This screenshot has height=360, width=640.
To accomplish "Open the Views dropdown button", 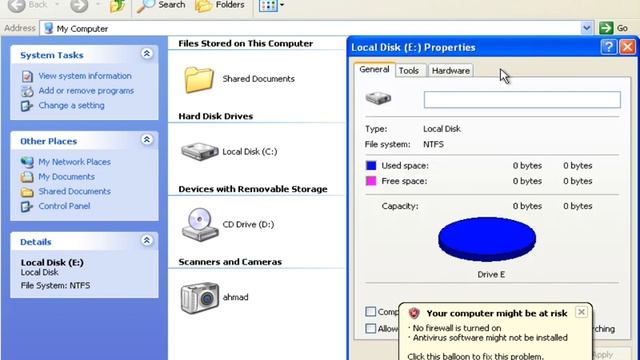I will 271,5.
